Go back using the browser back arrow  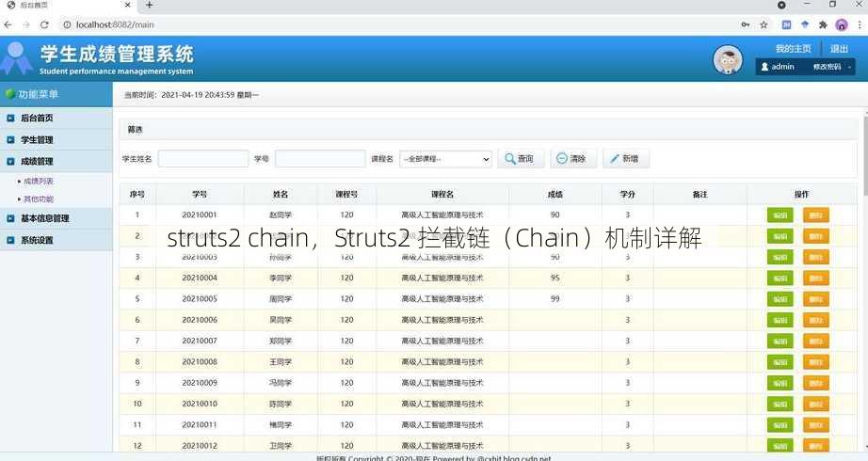point(8,24)
